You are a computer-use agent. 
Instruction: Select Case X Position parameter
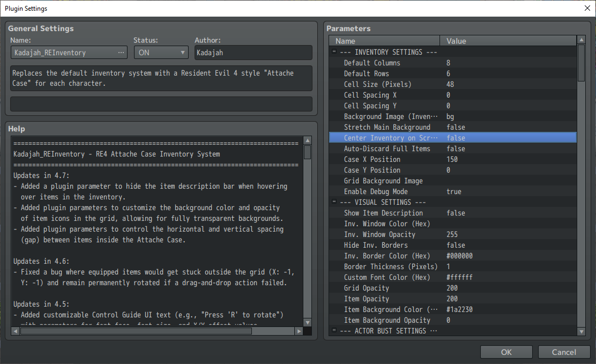click(453, 159)
